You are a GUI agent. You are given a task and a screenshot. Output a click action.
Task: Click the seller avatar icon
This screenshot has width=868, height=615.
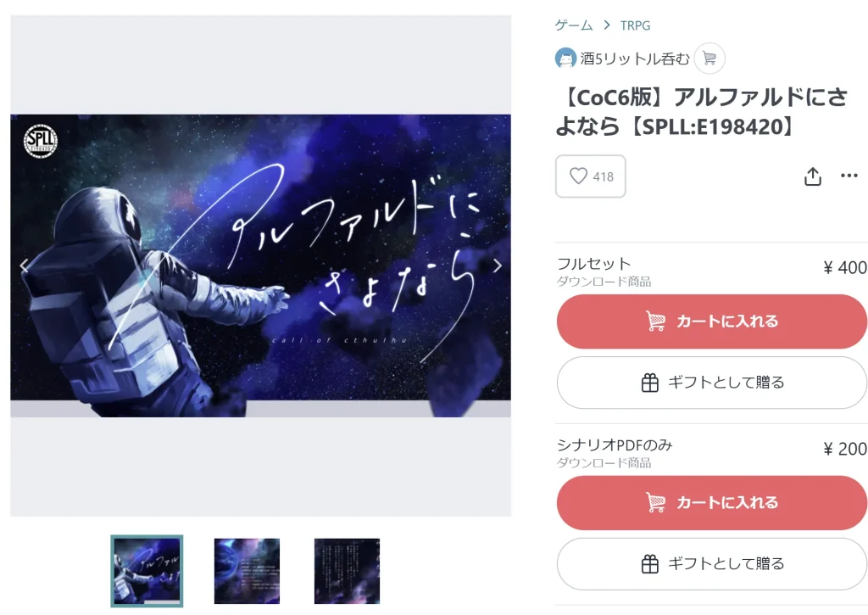coord(565,59)
